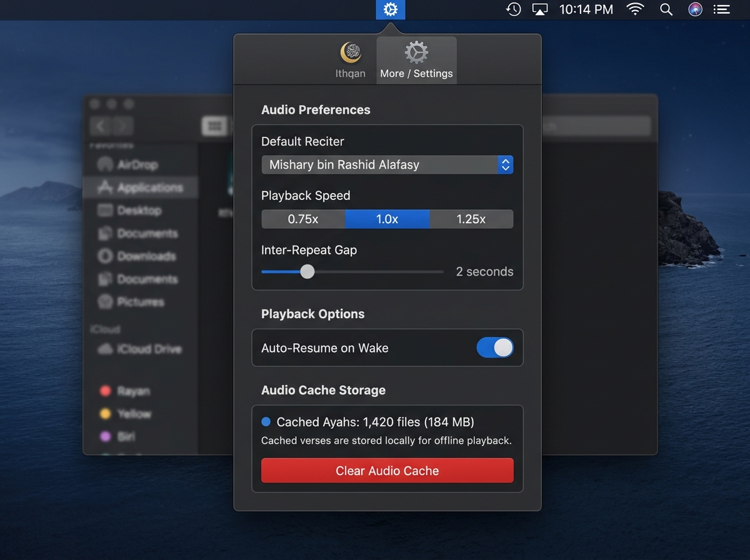Toggle Auto-Resume on Wake switch
This screenshot has height=560, width=750.
[495, 348]
